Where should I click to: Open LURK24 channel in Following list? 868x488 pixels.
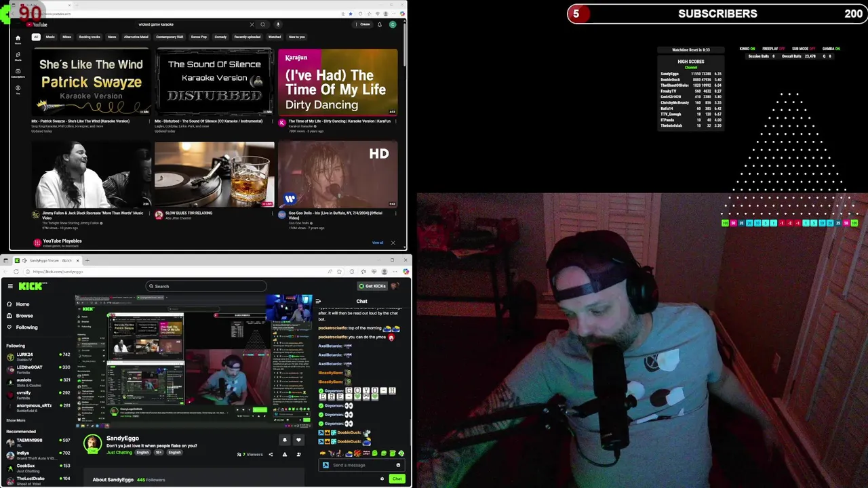coord(38,357)
